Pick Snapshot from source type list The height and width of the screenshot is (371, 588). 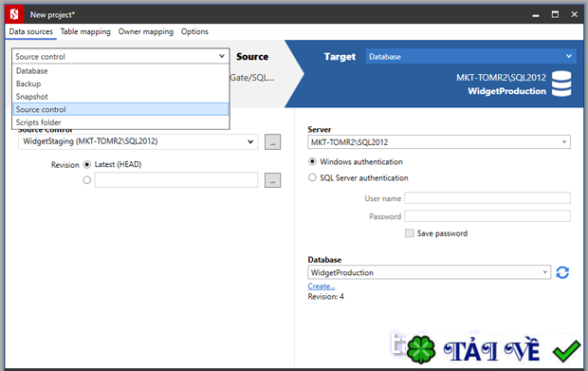click(x=120, y=97)
